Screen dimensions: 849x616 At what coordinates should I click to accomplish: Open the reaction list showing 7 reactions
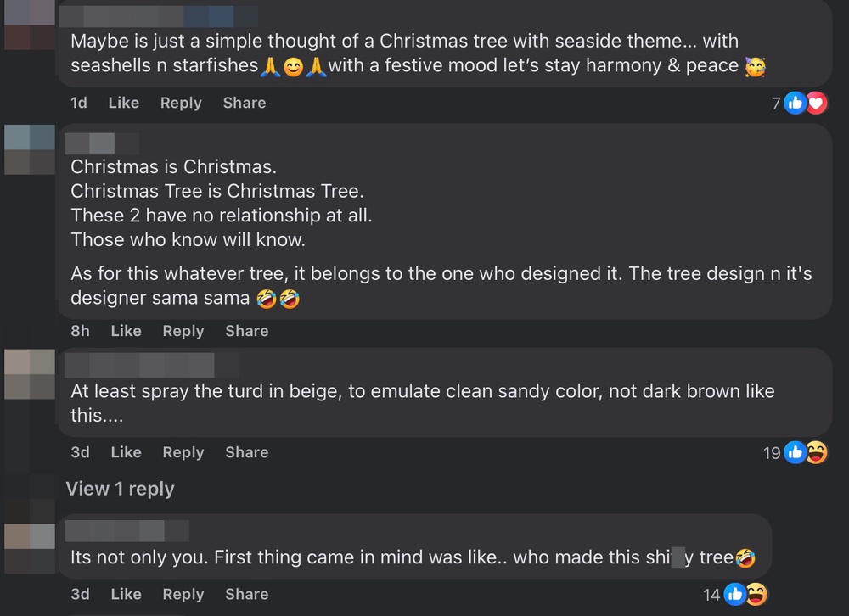[775, 103]
